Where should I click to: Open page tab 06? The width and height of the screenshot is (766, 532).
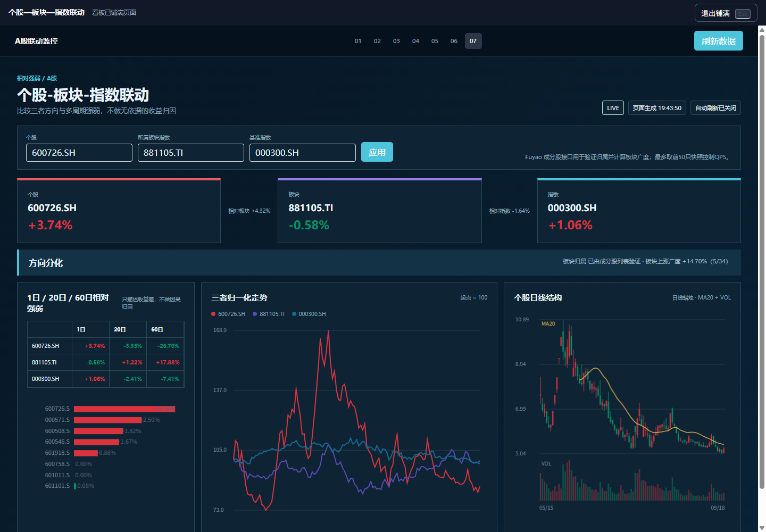[x=454, y=41]
